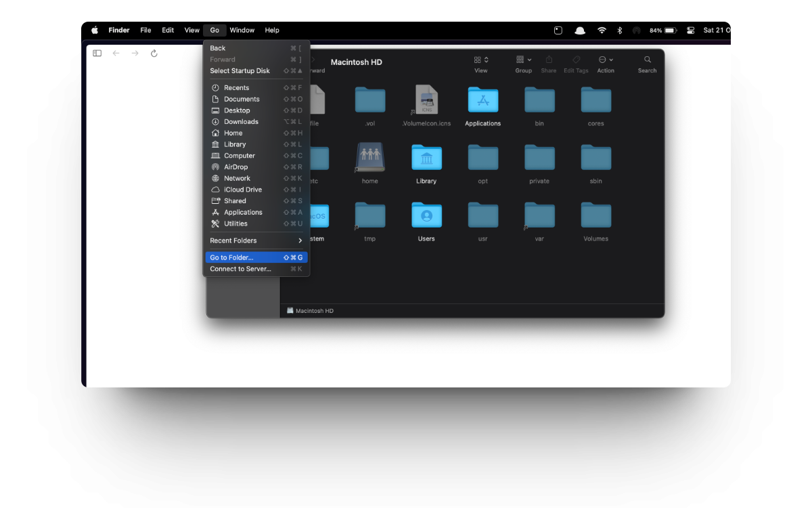Screen dimensions: 812x508
Task: Expand the Recent Folders submenu
Action: point(256,240)
